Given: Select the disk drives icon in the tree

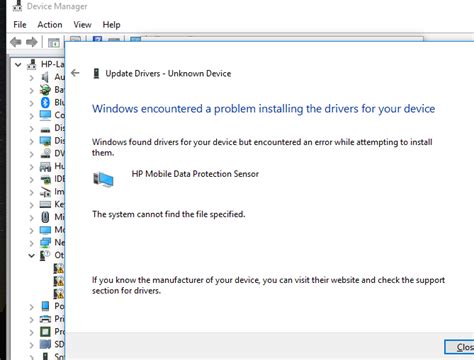Looking at the screenshot, I should (45, 129).
